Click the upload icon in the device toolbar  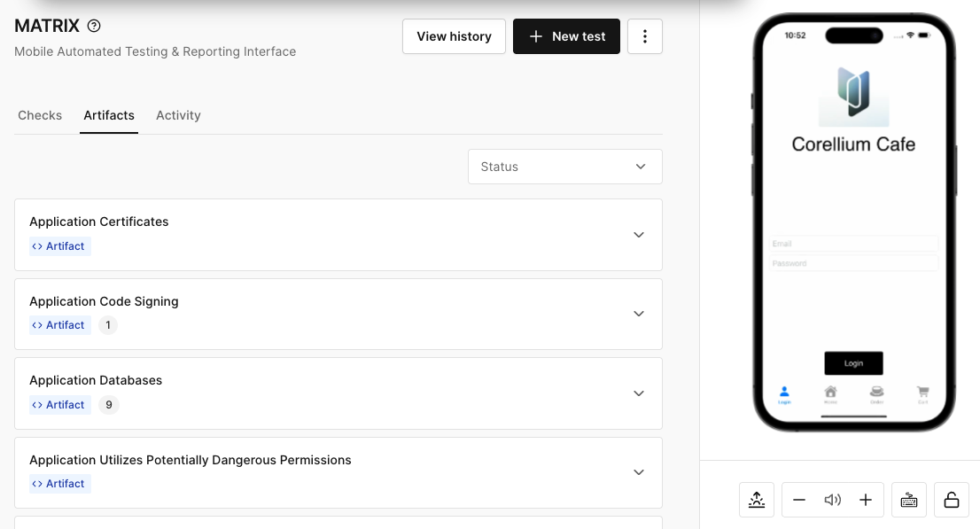point(757,500)
